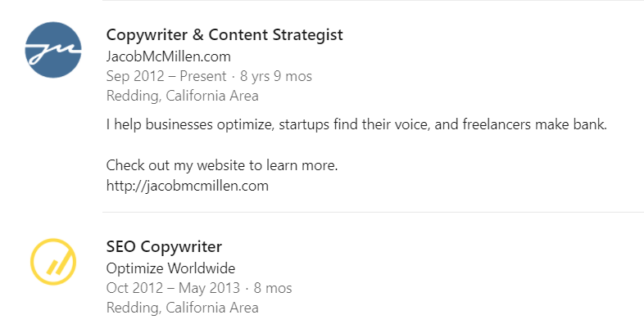Image resolution: width=644 pixels, height=333 pixels.
Task: Click the divider line between the two jobs
Action: pos(373,212)
